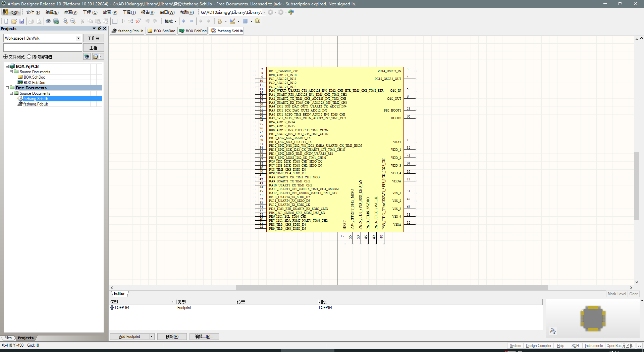Click the vertical scrollbar thumb on right

click(x=637, y=186)
